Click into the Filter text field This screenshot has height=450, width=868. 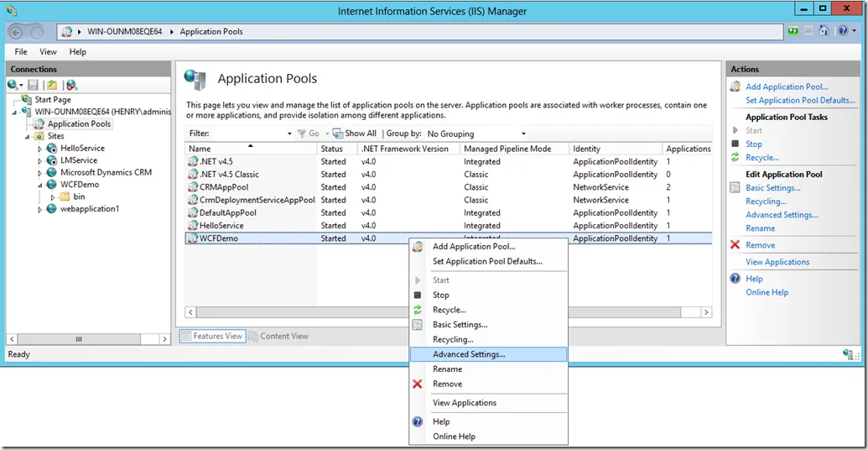tap(247, 133)
